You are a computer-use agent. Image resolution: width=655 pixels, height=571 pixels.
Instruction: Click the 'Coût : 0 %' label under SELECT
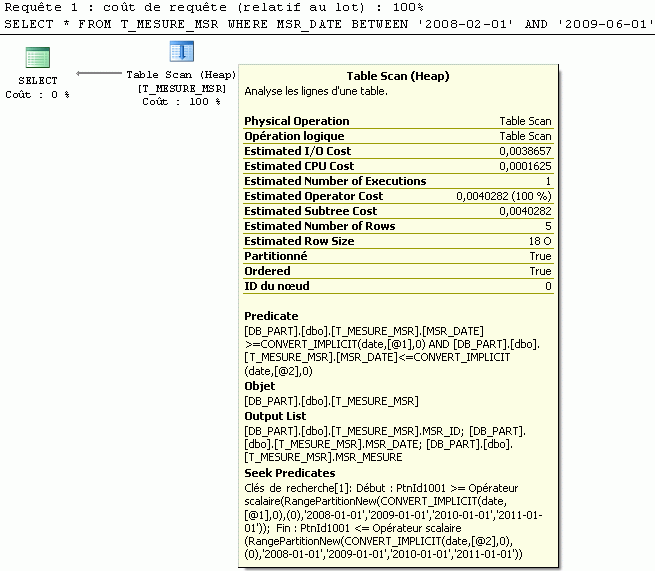[38, 94]
